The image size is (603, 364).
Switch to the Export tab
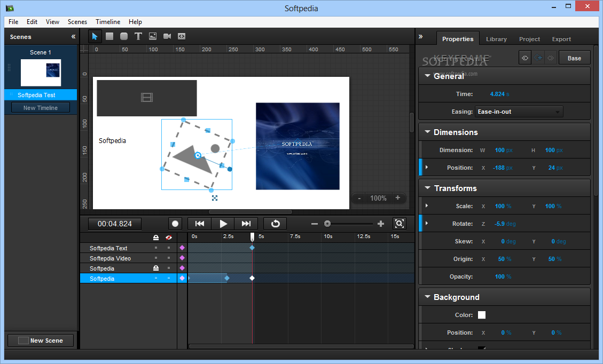pyautogui.click(x=561, y=39)
